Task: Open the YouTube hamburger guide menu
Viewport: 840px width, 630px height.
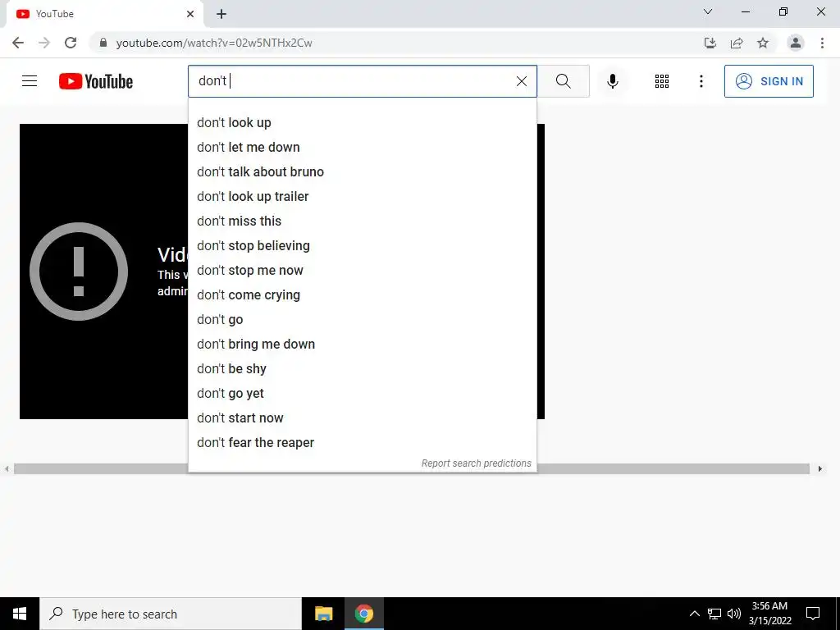Action: [x=30, y=81]
